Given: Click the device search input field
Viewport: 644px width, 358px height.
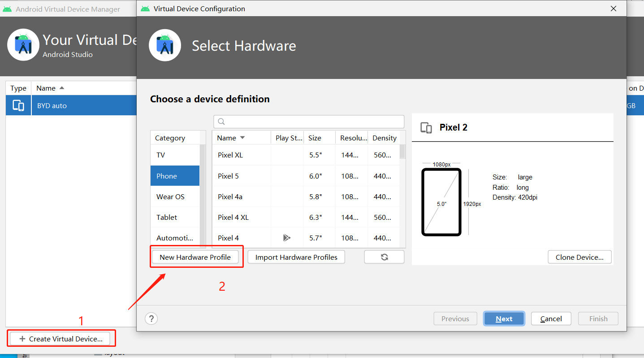Looking at the screenshot, I should click(x=309, y=122).
